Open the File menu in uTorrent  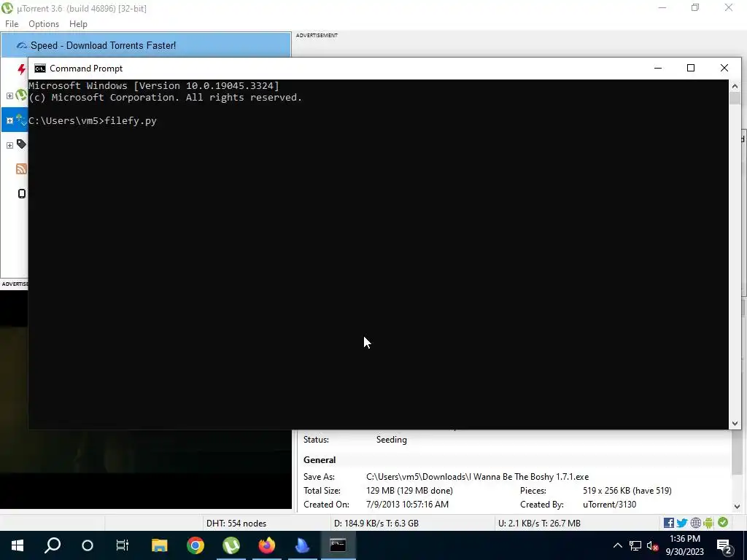12,24
